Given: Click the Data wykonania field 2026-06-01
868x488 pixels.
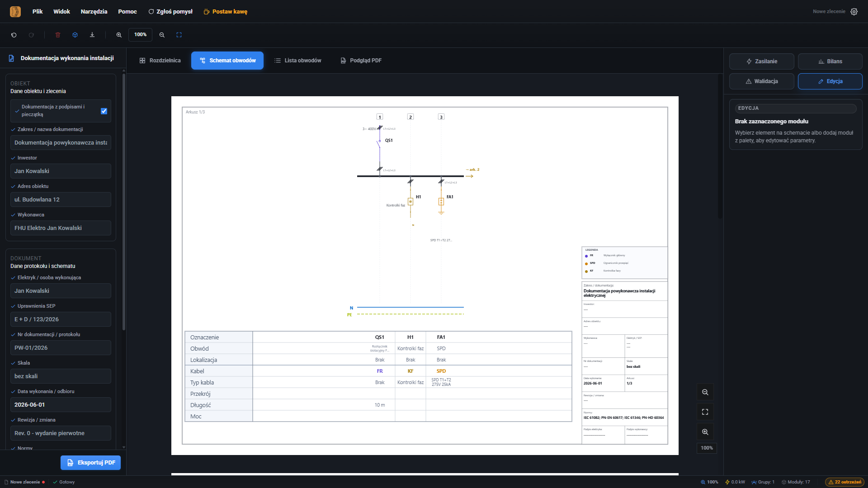Looking at the screenshot, I should pyautogui.click(x=61, y=405).
